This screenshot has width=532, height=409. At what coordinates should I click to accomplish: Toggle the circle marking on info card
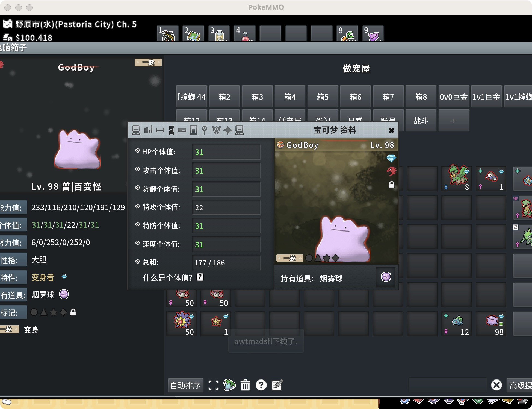click(309, 258)
